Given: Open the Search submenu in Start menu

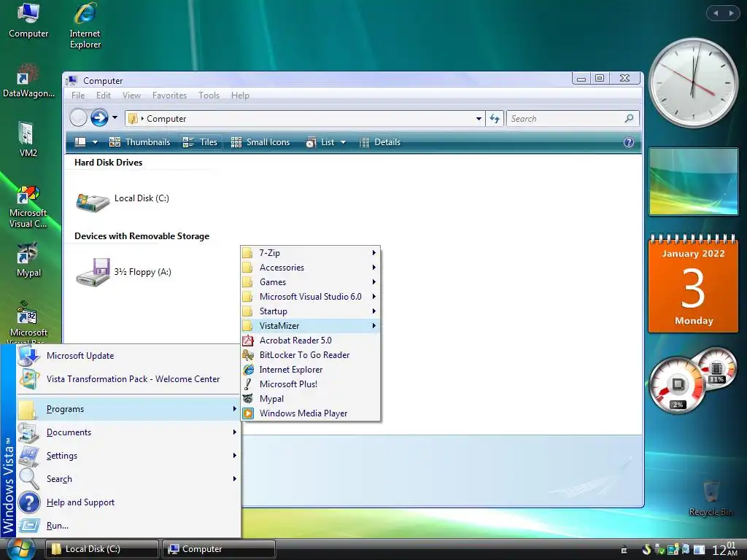Looking at the screenshot, I should (128, 479).
